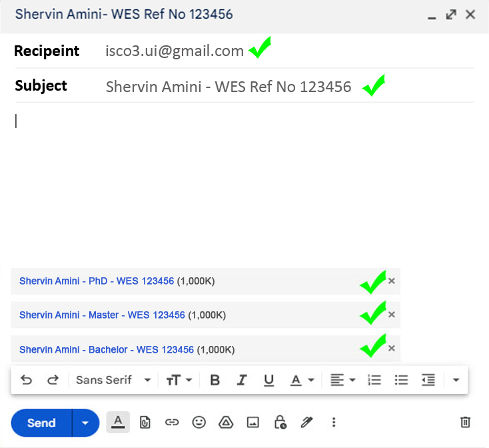Discard draft with trash icon

coord(465,422)
